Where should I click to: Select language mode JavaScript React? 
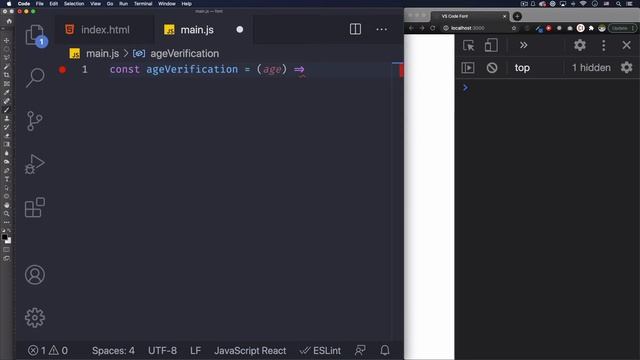coord(250,351)
